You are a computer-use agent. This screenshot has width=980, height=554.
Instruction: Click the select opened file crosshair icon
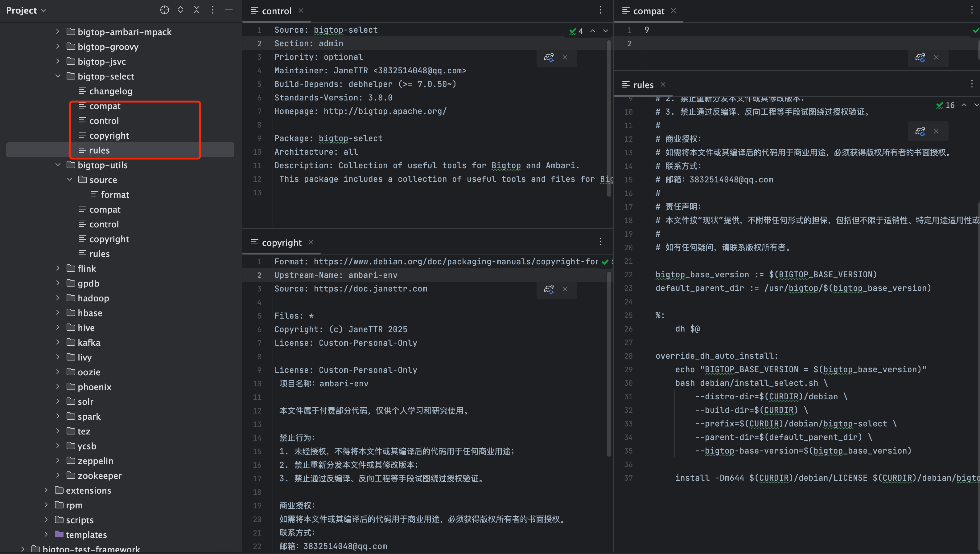[164, 10]
